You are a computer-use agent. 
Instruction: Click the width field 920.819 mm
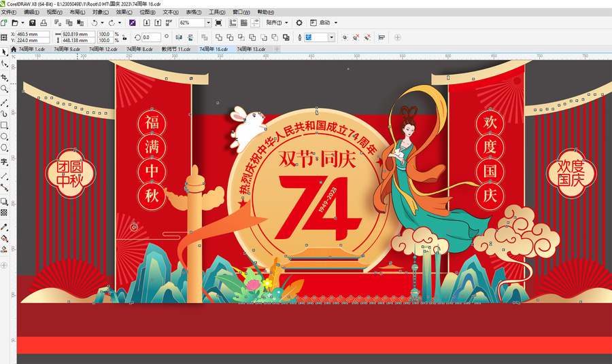coord(78,35)
